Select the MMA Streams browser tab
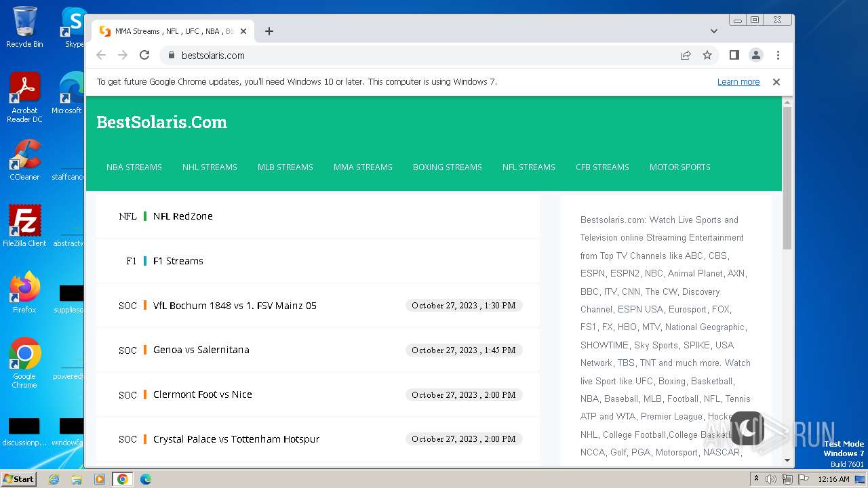 (x=173, y=31)
